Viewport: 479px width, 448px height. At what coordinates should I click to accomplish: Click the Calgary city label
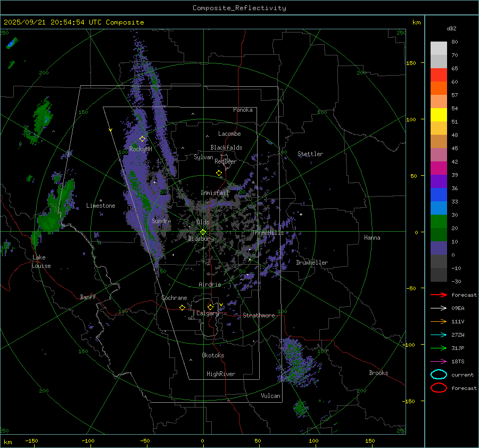pyautogui.click(x=207, y=314)
